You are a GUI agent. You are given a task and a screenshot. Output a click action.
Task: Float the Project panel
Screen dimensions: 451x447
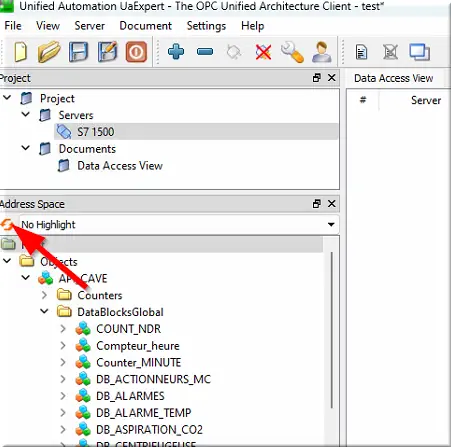(x=317, y=78)
